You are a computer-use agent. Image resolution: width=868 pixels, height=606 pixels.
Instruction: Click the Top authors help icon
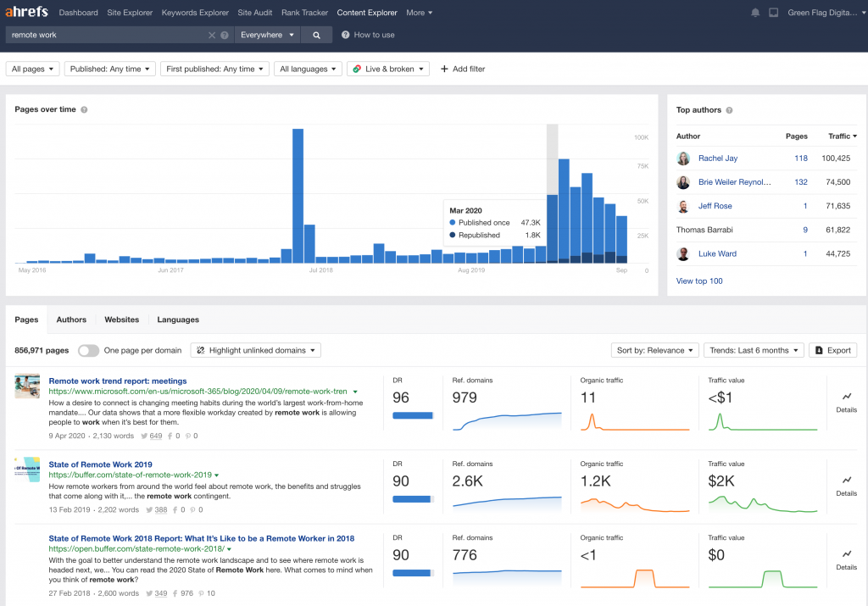pos(729,110)
